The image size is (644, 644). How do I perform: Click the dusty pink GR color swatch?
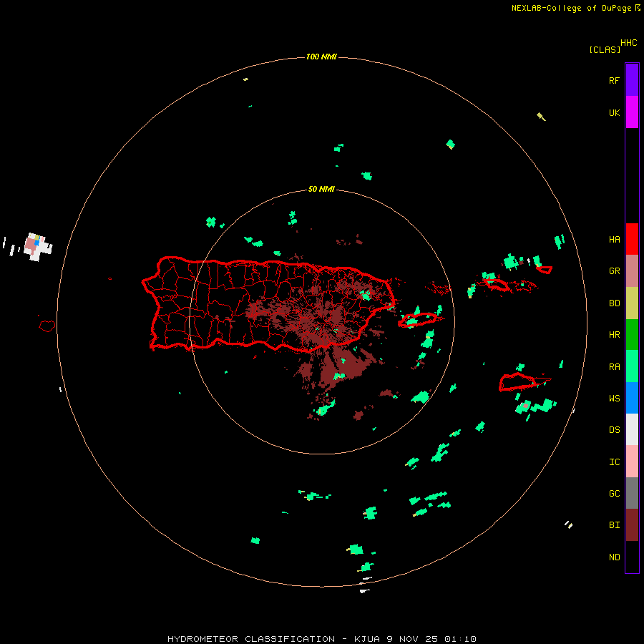coord(632,271)
